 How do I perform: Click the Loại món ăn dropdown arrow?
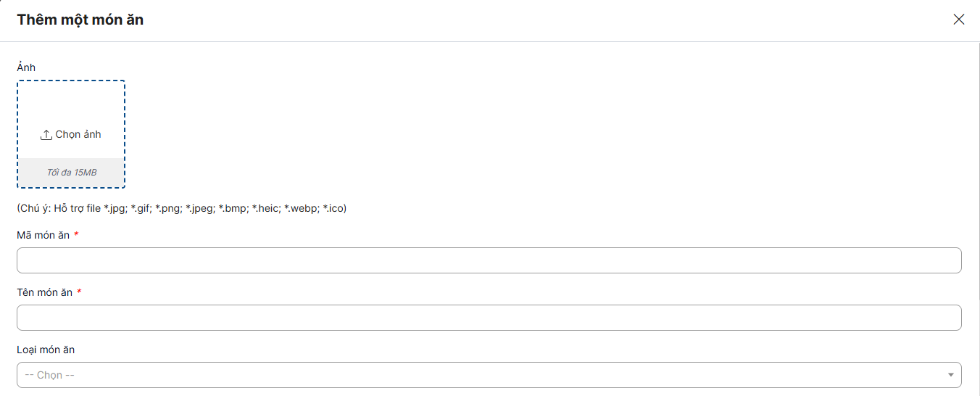coord(950,375)
